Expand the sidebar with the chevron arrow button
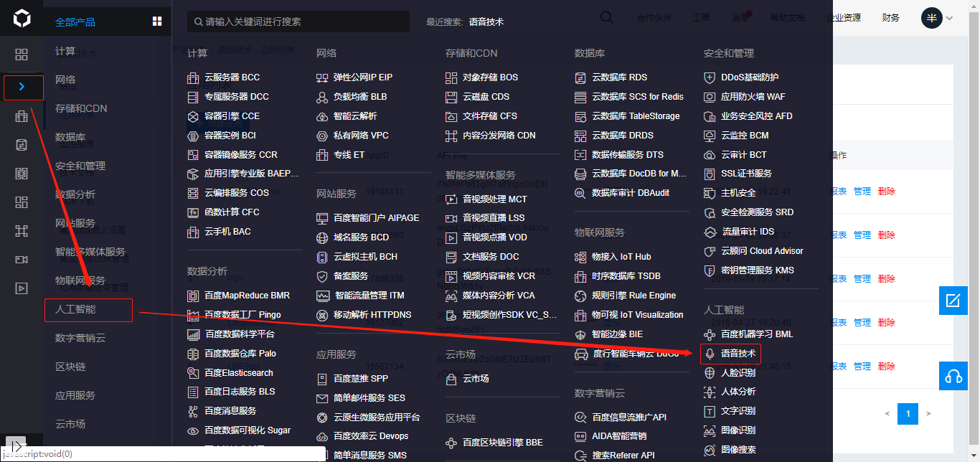The height and width of the screenshot is (462, 980). point(23,88)
